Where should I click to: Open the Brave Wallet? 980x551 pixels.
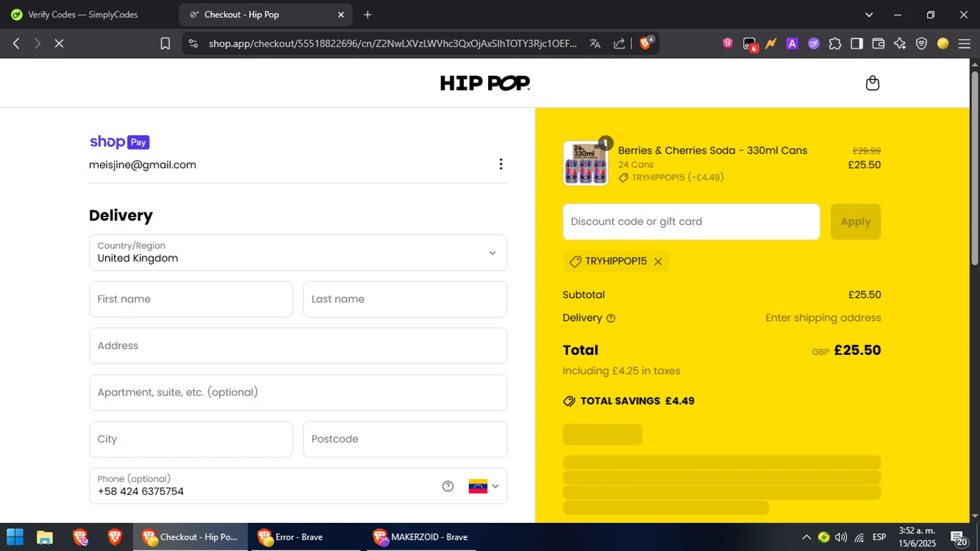[878, 43]
